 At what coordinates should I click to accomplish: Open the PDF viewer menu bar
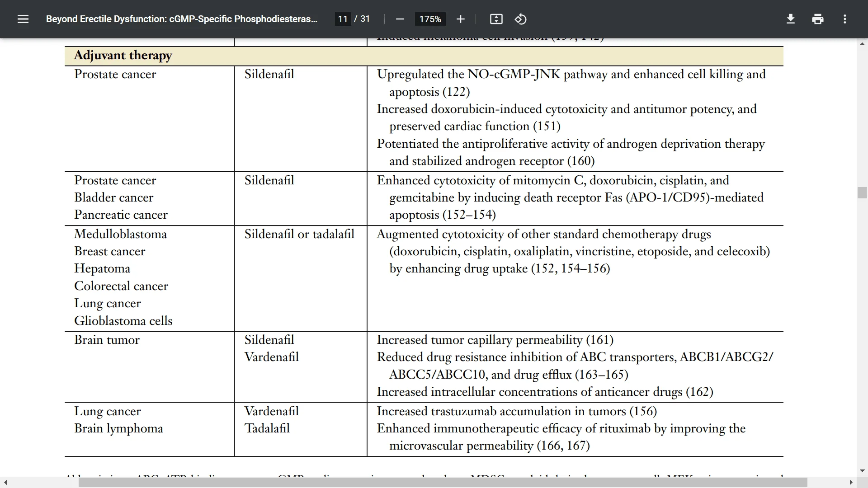click(x=22, y=19)
